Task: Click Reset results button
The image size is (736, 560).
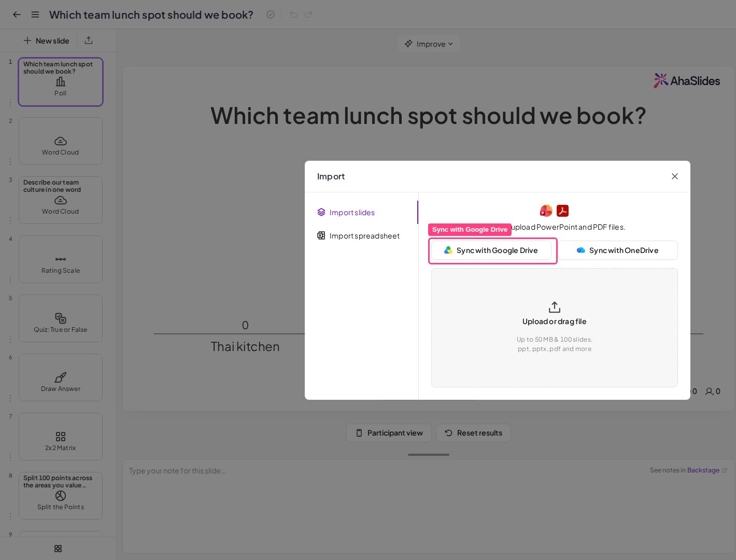Action: [473, 433]
